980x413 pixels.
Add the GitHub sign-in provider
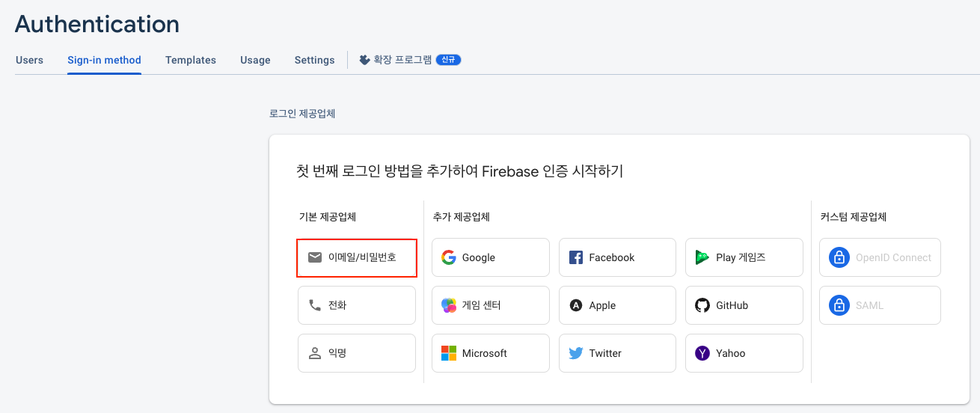744,305
